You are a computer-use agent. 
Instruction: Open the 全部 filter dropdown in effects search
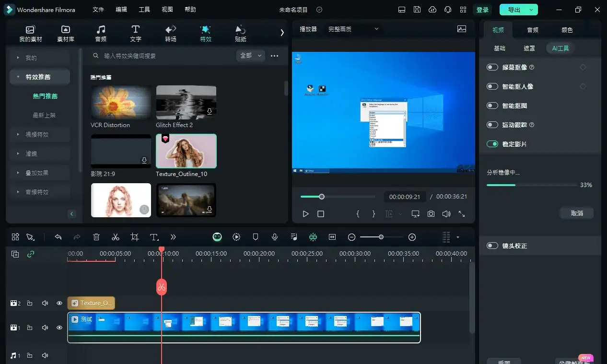coord(250,55)
